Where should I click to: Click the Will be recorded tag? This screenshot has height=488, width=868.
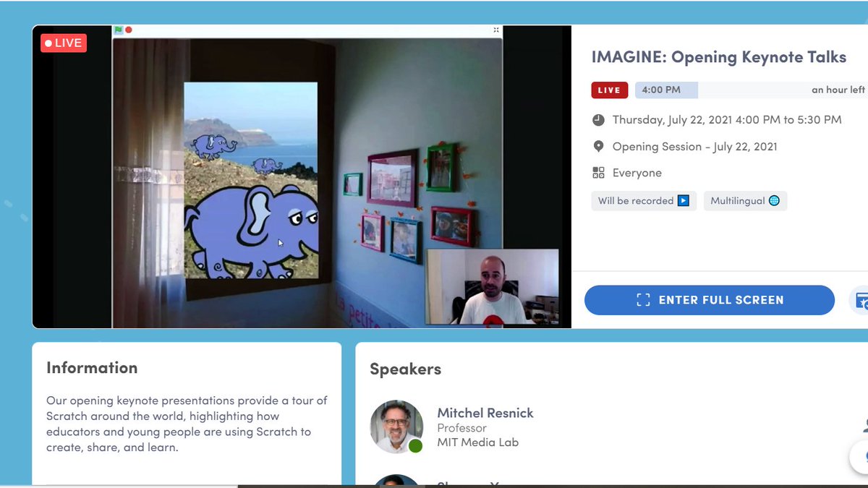pos(644,201)
